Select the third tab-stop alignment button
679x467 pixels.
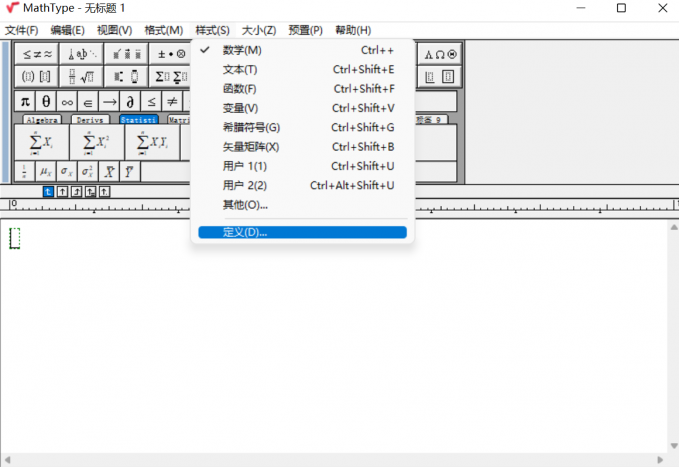(77, 191)
